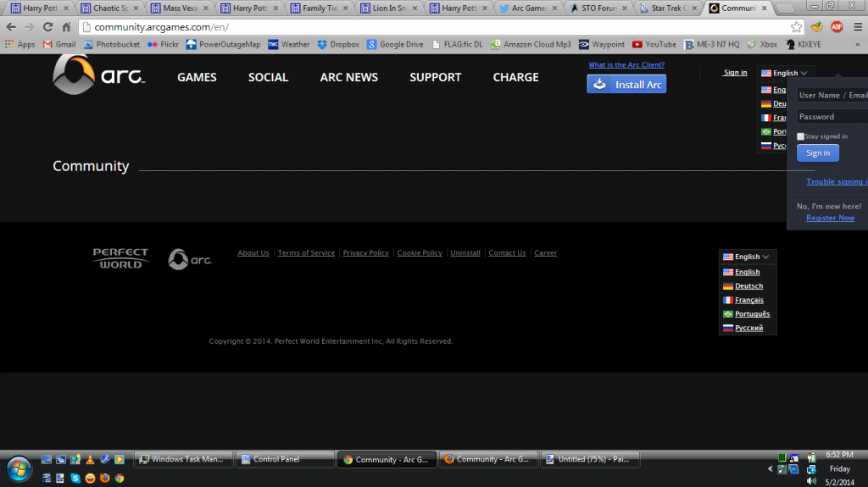Open the Google Drive bookmark
The height and width of the screenshot is (487, 868).
[395, 44]
